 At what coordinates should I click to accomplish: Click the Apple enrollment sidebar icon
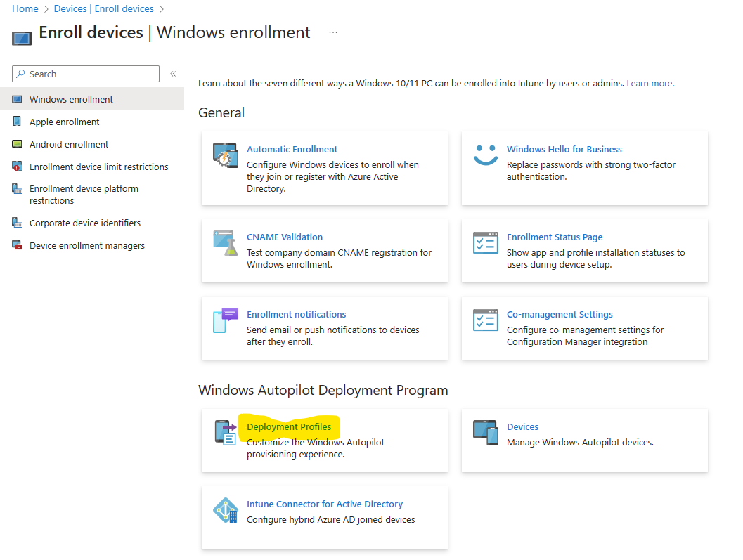coord(17,122)
